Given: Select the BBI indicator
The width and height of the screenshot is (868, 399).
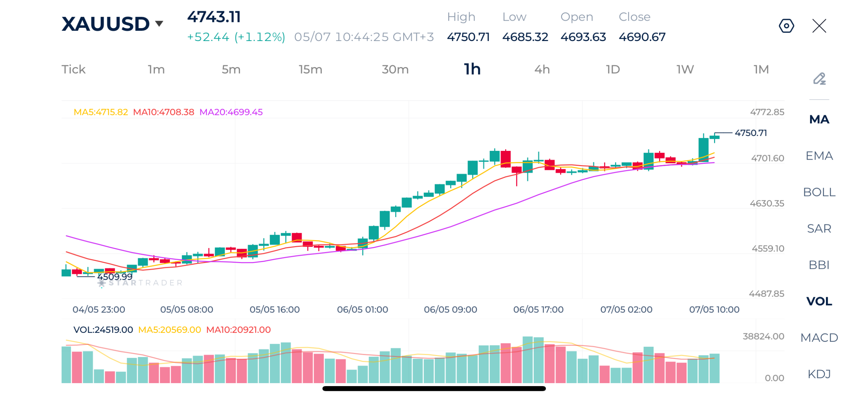Looking at the screenshot, I should click(819, 264).
